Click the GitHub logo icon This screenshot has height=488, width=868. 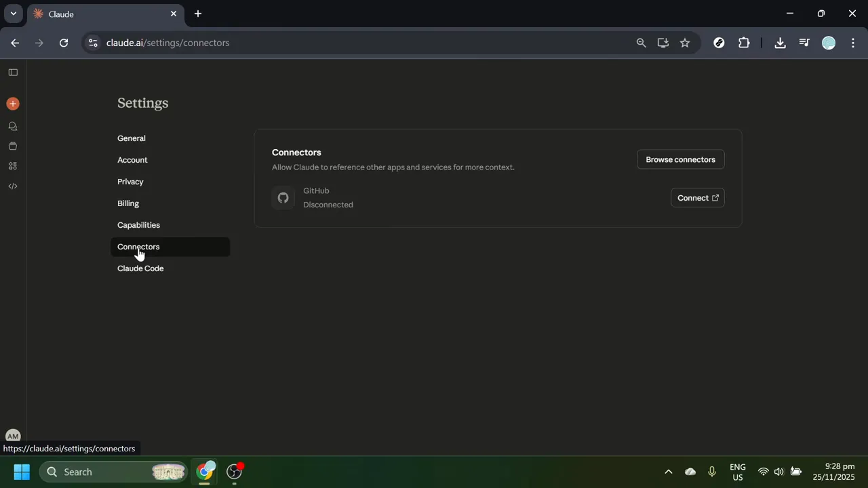pyautogui.click(x=283, y=198)
